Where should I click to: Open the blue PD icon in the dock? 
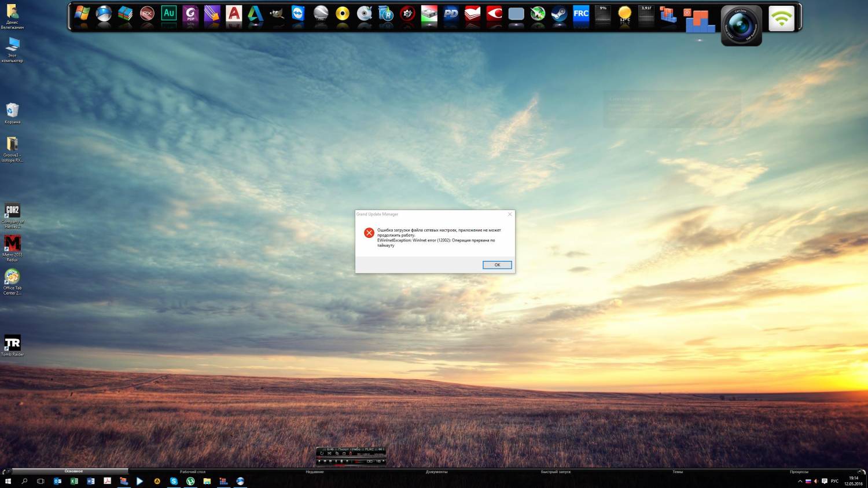click(451, 14)
